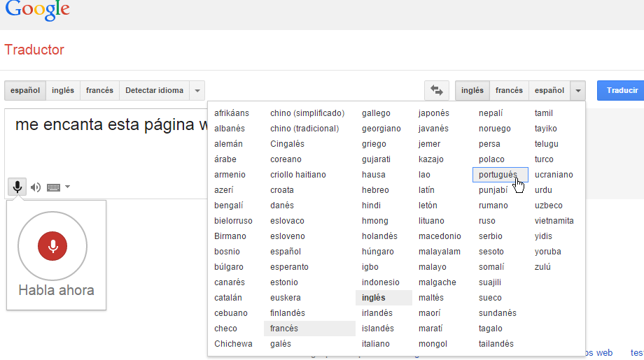
Task: Select francés as source language
Action: coord(99,90)
